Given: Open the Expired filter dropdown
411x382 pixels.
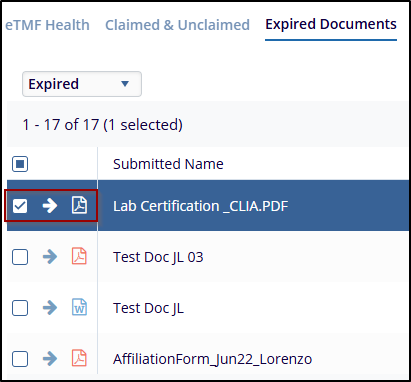Looking at the screenshot, I should pyautogui.click(x=82, y=84).
